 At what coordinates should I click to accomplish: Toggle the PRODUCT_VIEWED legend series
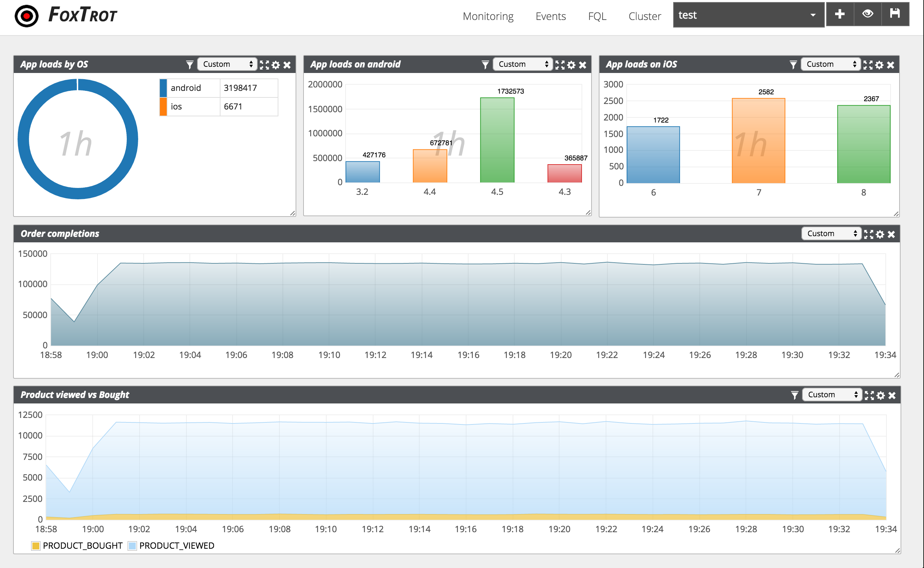click(x=171, y=546)
